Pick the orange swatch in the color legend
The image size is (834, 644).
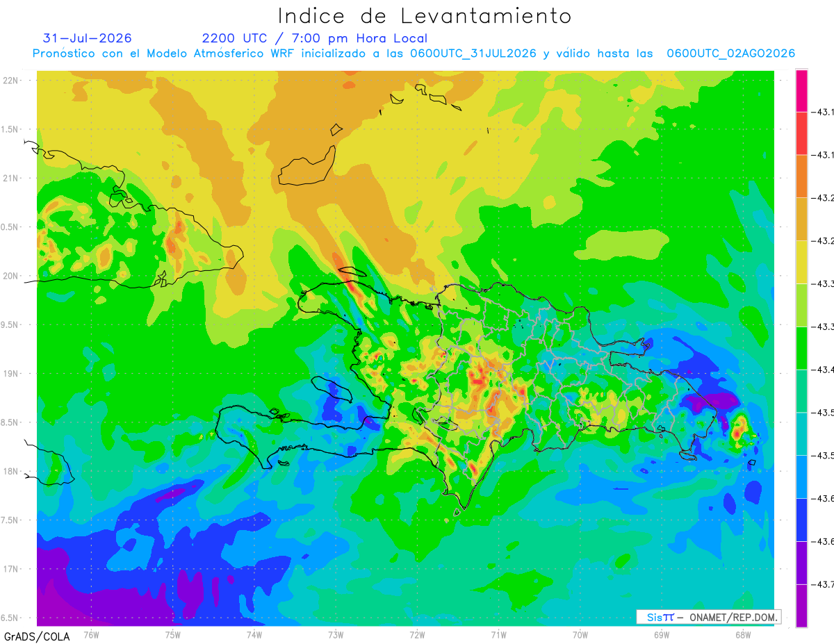801,176
